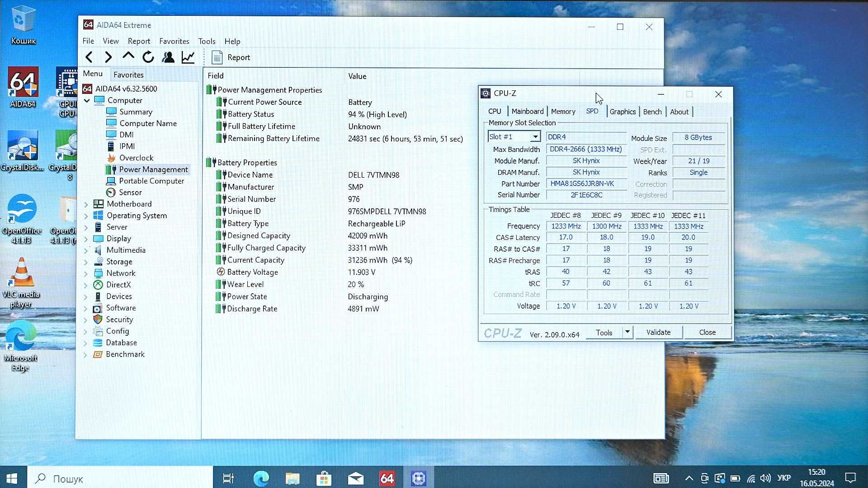Click the CPU tab in CPU-Z
868x488 pixels.
pyautogui.click(x=495, y=112)
